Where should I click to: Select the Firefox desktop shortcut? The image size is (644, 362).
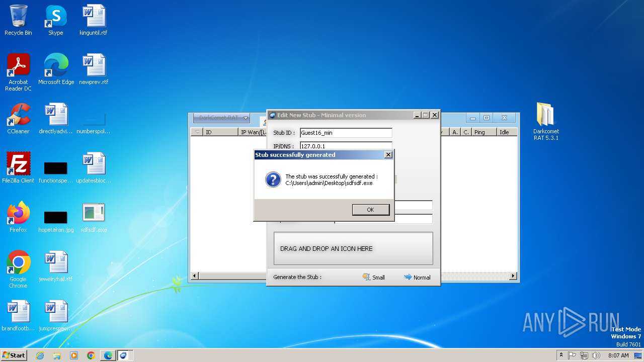pos(18,217)
